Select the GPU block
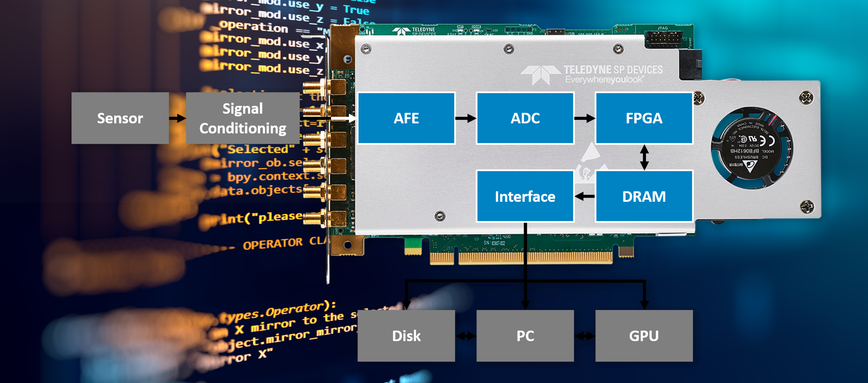The image size is (868, 383). tap(644, 336)
